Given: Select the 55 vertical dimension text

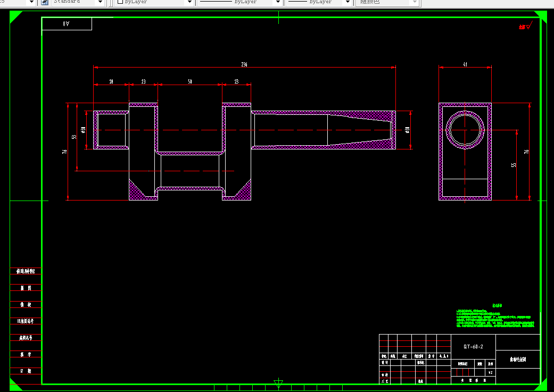Looking at the screenshot, I should point(514,165).
